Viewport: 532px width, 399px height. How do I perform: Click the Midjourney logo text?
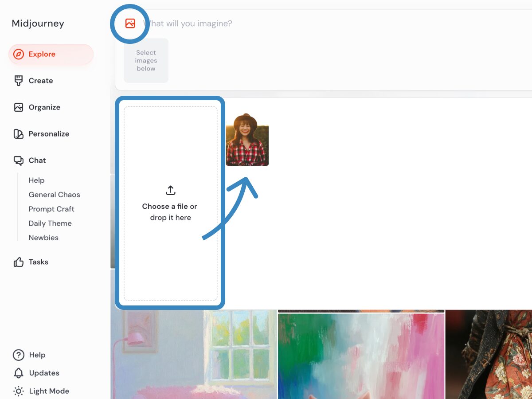click(38, 23)
